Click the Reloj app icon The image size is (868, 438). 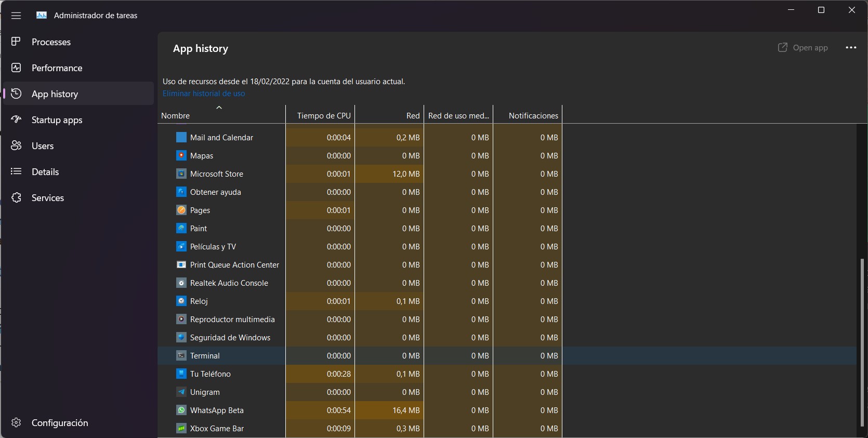pyautogui.click(x=181, y=301)
